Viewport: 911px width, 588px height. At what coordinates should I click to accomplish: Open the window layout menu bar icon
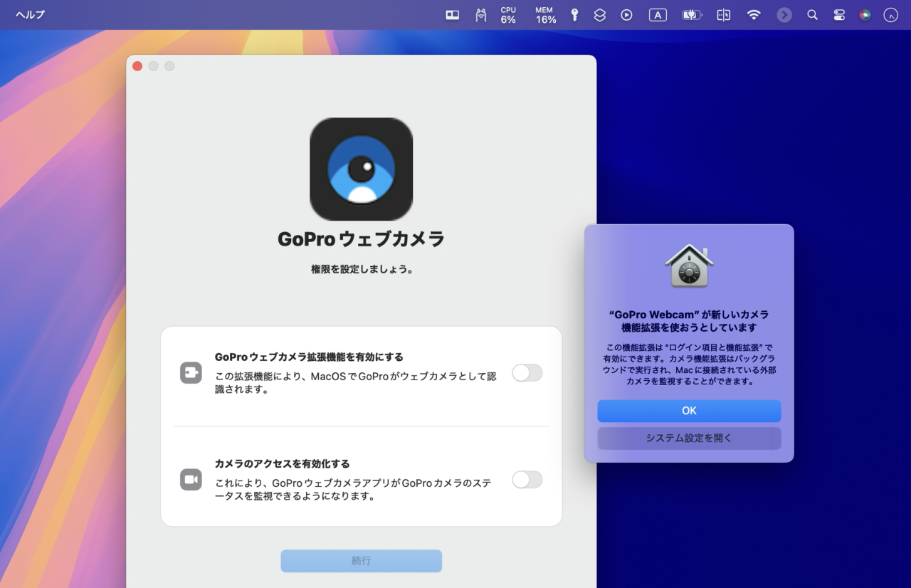pyautogui.click(x=453, y=15)
